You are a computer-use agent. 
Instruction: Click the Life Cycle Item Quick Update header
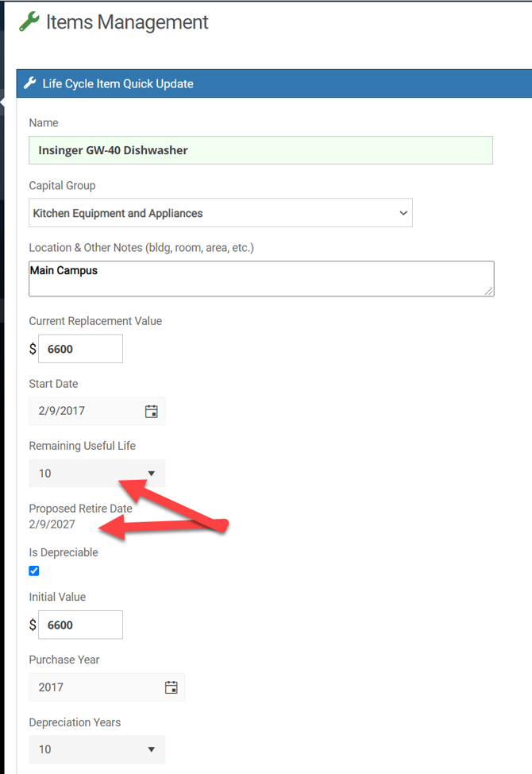coord(118,83)
